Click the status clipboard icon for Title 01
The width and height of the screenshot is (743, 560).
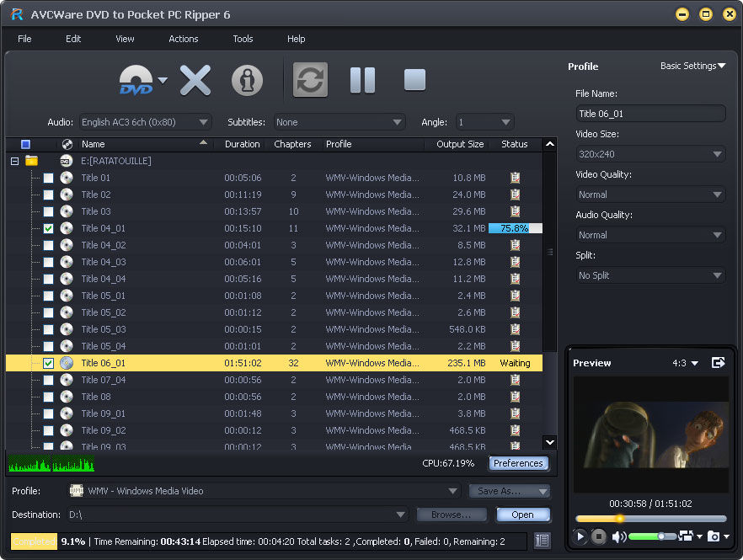515,178
